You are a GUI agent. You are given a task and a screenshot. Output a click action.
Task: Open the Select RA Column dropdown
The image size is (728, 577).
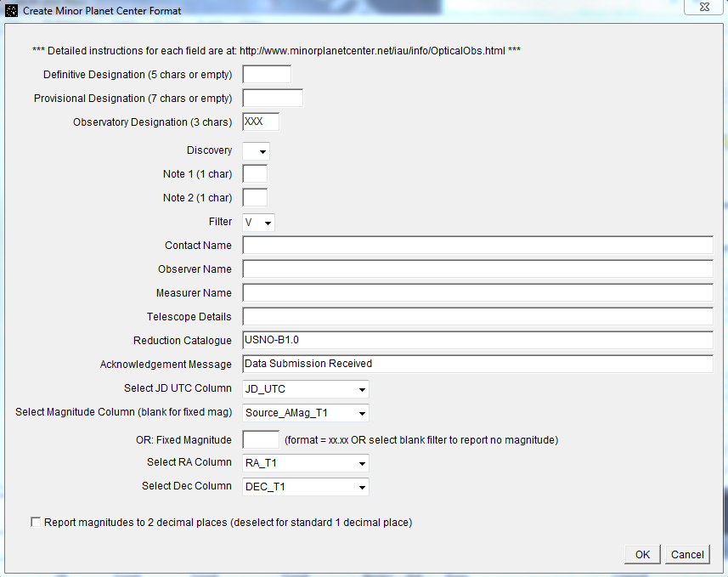pyautogui.click(x=306, y=463)
